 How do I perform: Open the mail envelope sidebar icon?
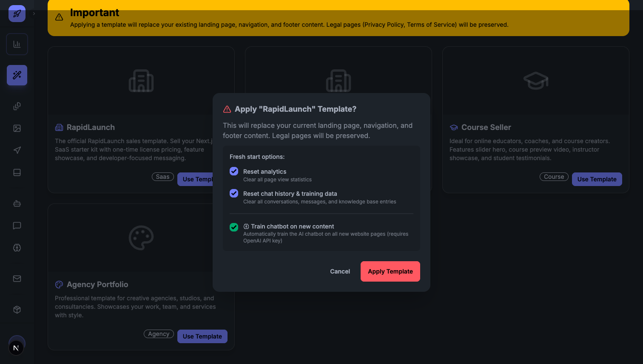point(17,279)
